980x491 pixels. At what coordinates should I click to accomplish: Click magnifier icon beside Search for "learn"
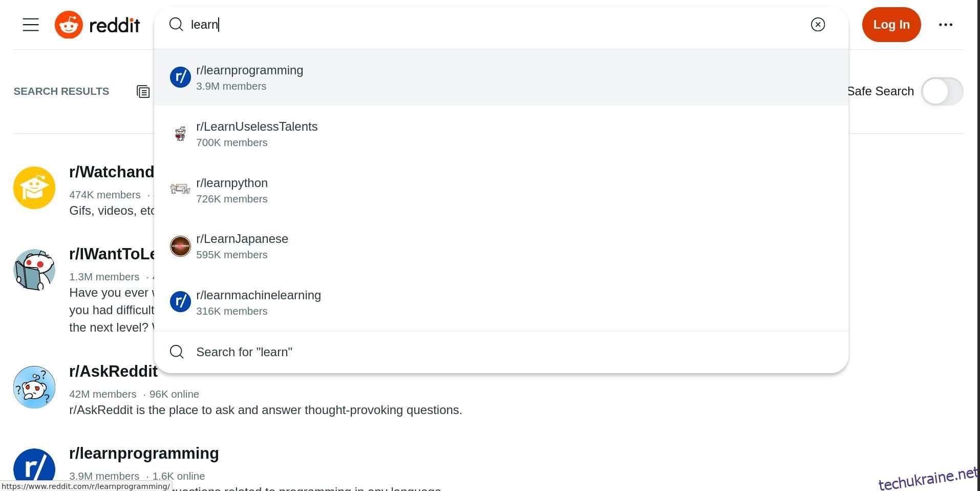177,352
